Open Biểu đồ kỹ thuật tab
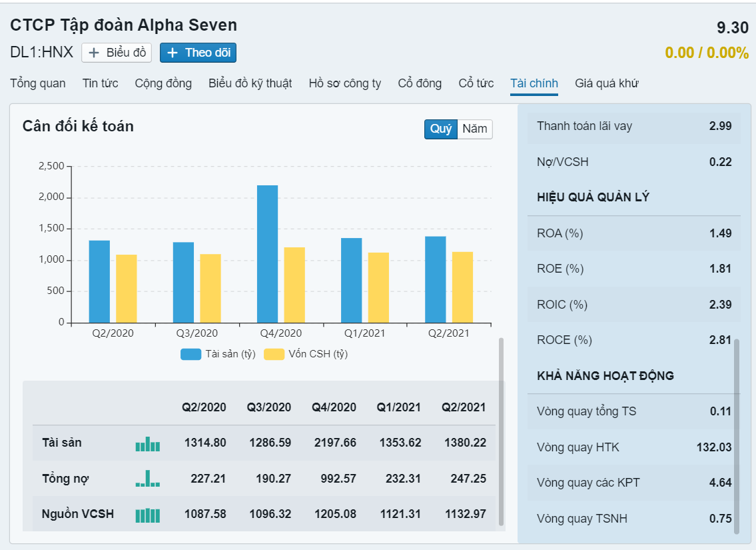The width and height of the screenshot is (756, 550). click(x=250, y=83)
